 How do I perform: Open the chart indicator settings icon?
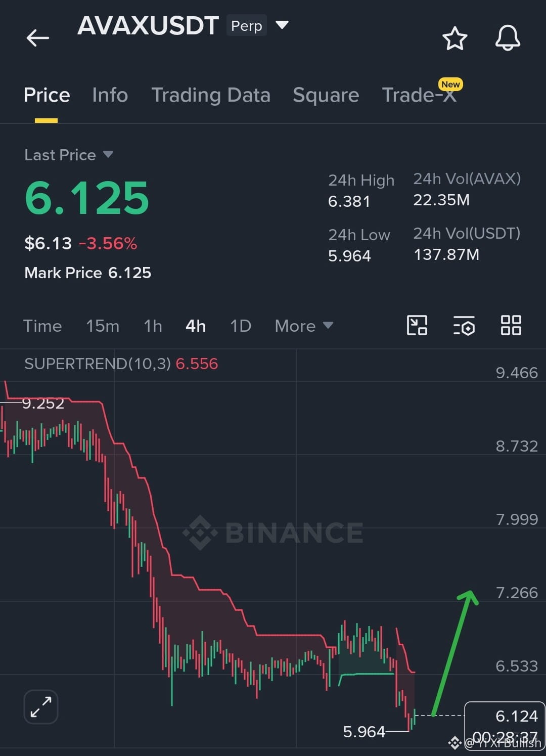(x=464, y=326)
